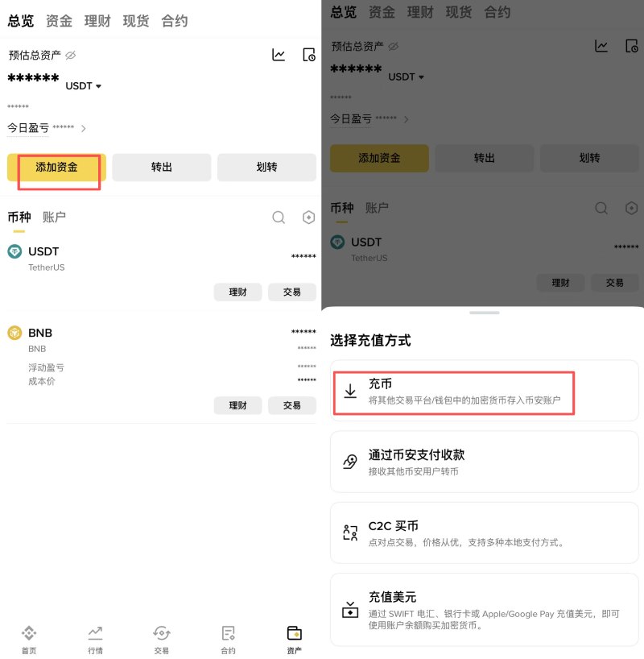Choose 通过币安支付收款 option

[x=485, y=462]
